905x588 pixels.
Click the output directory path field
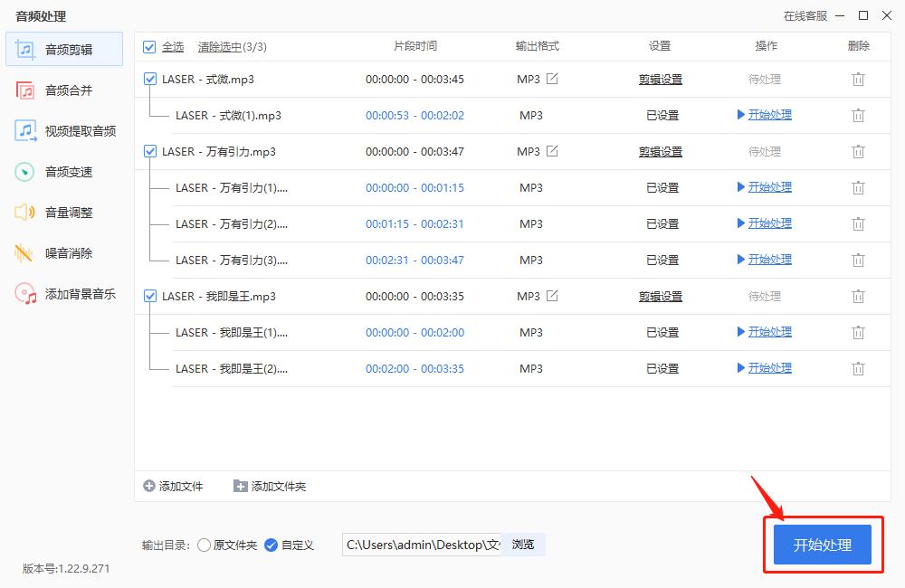pyautogui.click(x=421, y=545)
